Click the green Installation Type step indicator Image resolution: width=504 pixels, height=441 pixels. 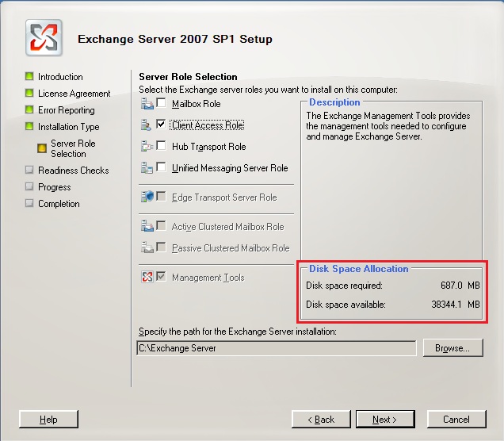(29, 126)
